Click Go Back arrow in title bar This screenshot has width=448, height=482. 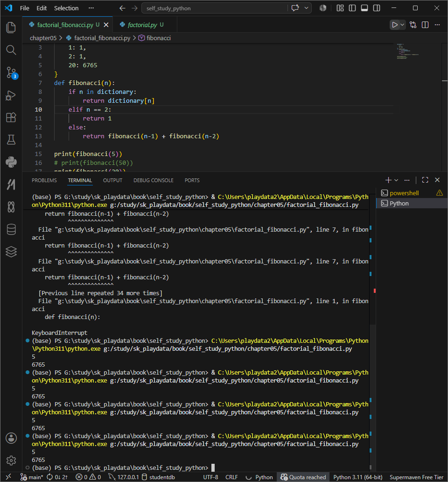tap(122, 8)
